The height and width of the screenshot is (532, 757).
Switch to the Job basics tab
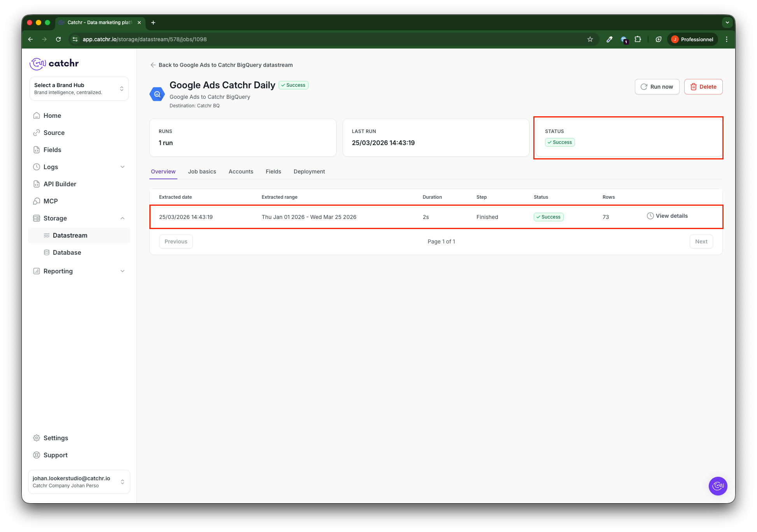coord(202,171)
